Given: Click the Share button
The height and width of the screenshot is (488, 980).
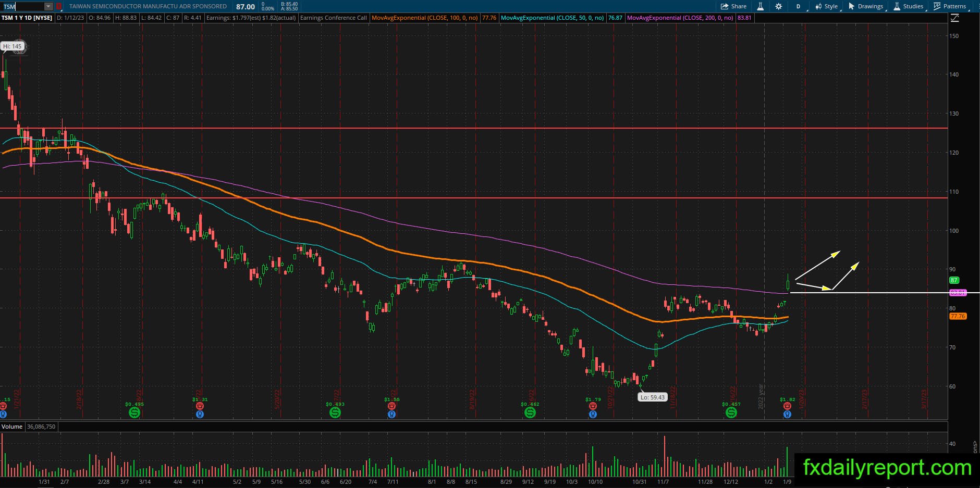Looking at the screenshot, I should pyautogui.click(x=733, y=6).
